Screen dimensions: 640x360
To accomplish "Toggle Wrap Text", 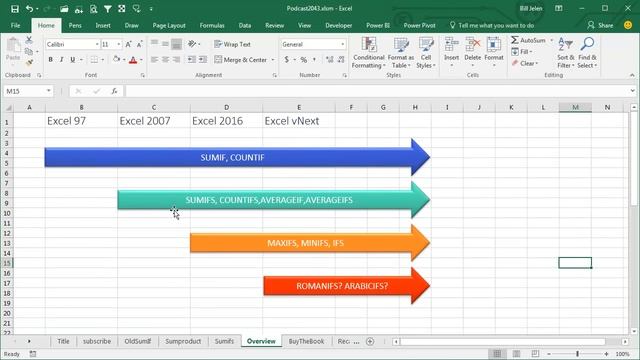I will point(232,44).
